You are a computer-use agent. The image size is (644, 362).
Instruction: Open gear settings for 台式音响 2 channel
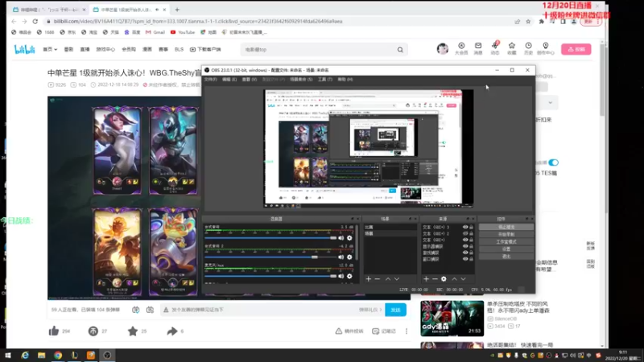[349, 257]
